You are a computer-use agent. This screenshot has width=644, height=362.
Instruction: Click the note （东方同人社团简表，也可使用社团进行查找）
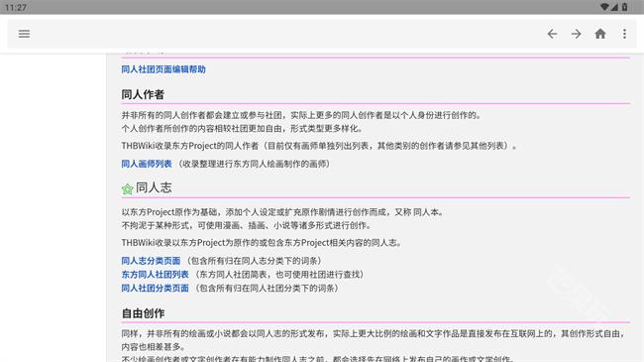[x=278, y=275]
